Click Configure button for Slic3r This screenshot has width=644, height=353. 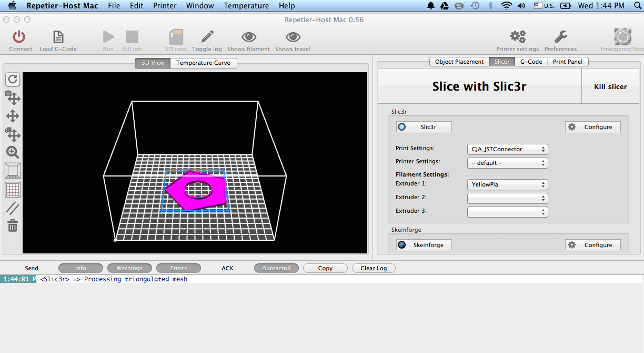(593, 127)
